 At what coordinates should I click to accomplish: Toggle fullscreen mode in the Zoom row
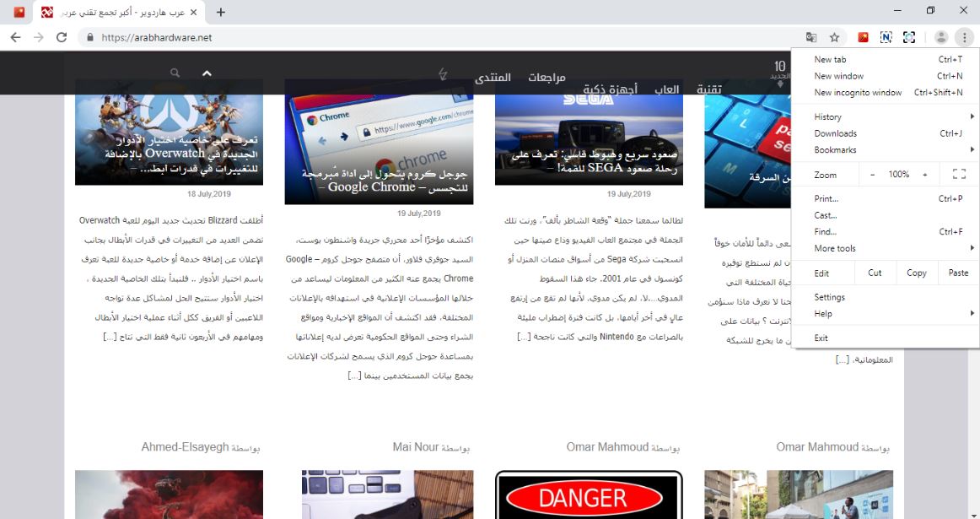click(959, 175)
